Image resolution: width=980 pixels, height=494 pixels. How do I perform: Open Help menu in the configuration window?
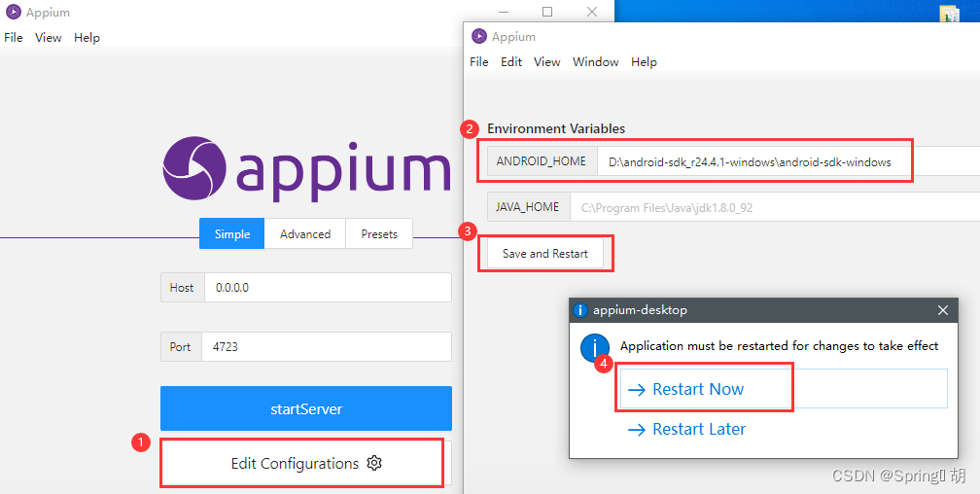[644, 62]
